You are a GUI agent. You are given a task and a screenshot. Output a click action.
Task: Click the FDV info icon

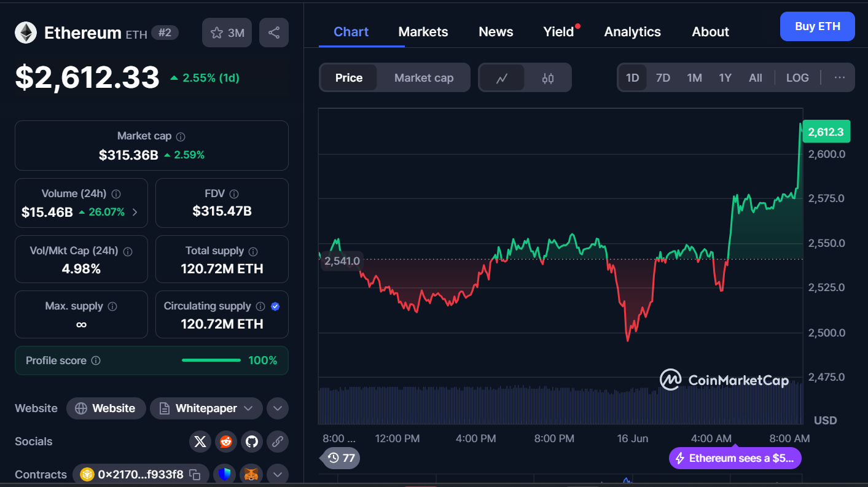(234, 194)
